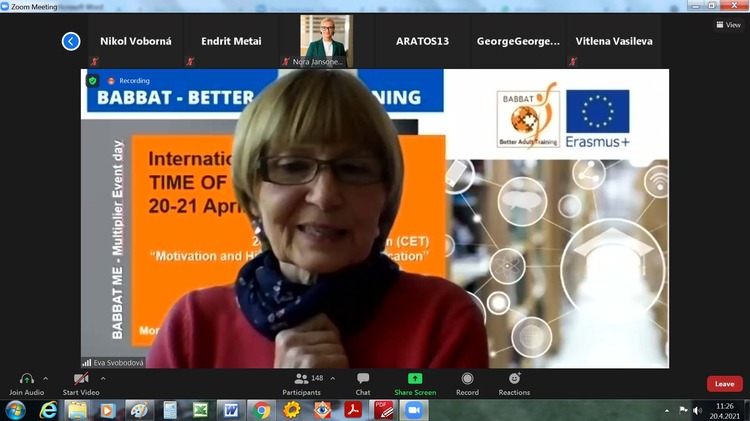750x421 pixels.
Task: Click the muted mic icon on Vitlena Vasileva's tile
Action: click(x=573, y=61)
